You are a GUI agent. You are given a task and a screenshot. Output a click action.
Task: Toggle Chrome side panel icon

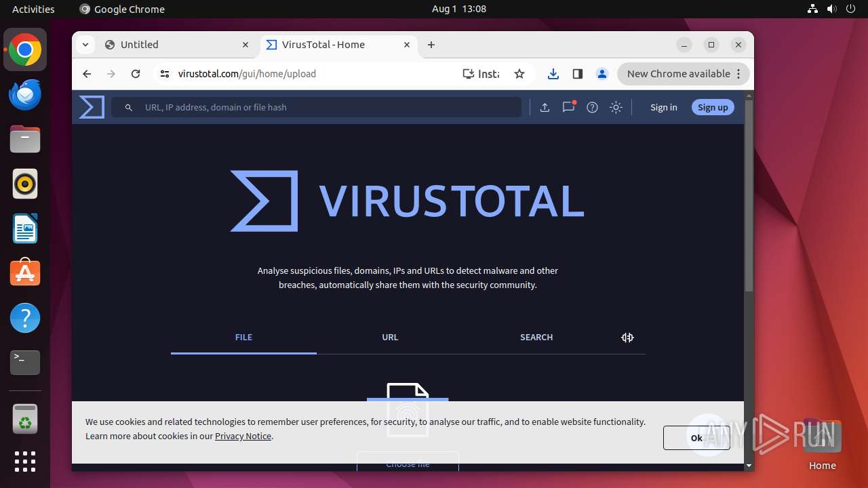point(578,74)
